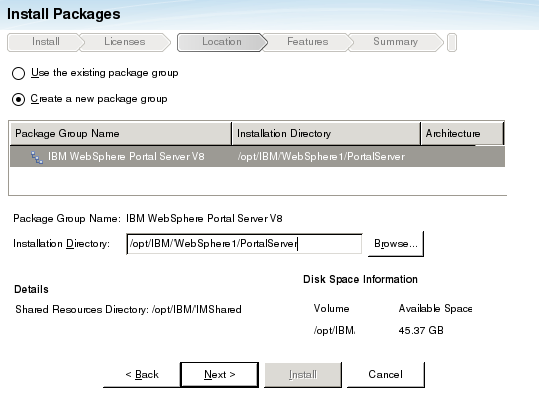The width and height of the screenshot is (539, 408).
Task: Click the disabled Install button
Action: pos(303,374)
